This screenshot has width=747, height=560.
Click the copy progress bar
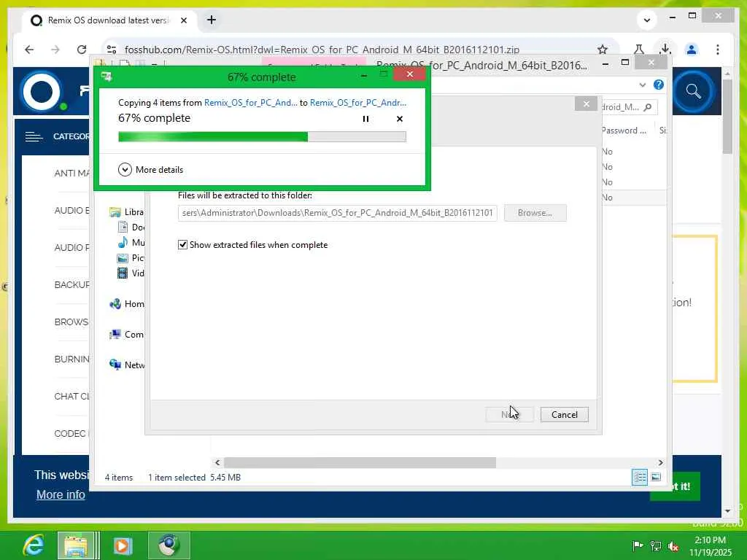pos(262,137)
